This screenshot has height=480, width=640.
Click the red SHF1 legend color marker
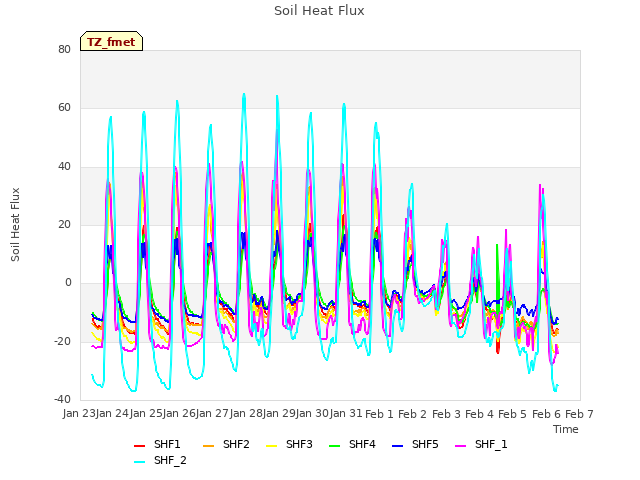click(140, 446)
